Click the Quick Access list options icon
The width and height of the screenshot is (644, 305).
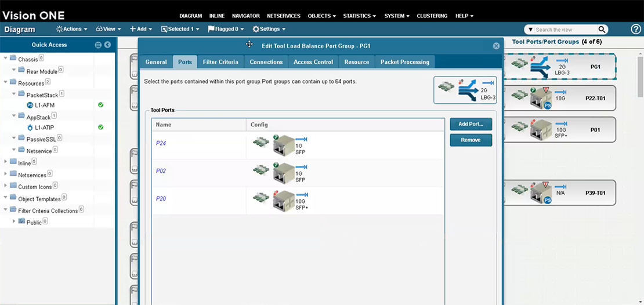click(x=98, y=45)
